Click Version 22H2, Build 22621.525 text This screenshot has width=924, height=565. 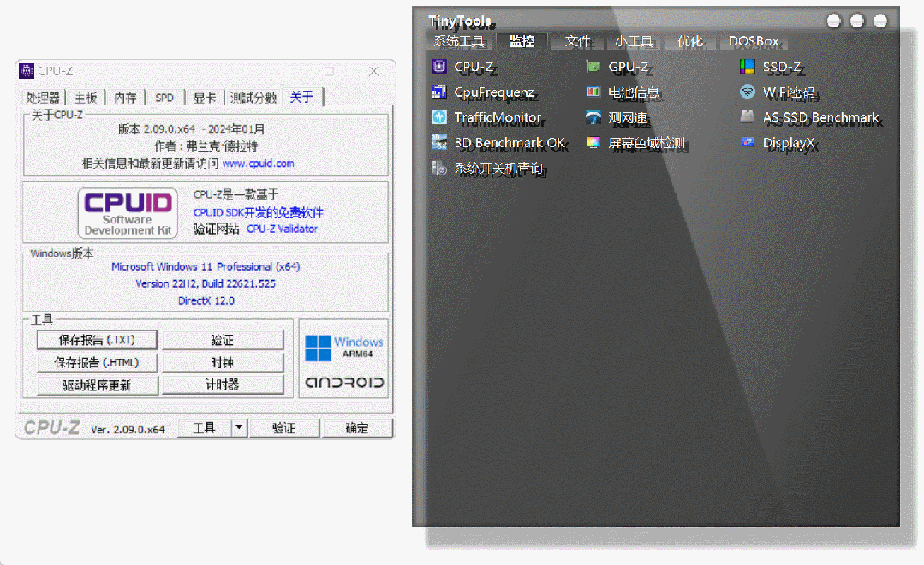206,283
